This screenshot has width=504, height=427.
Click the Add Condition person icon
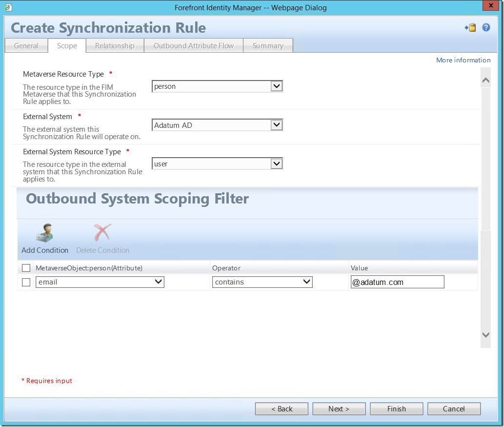click(44, 233)
